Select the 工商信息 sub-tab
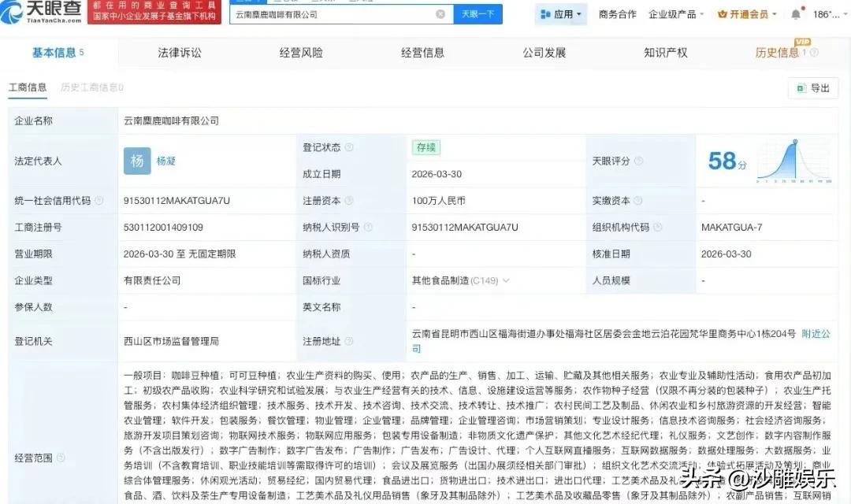 (28, 87)
